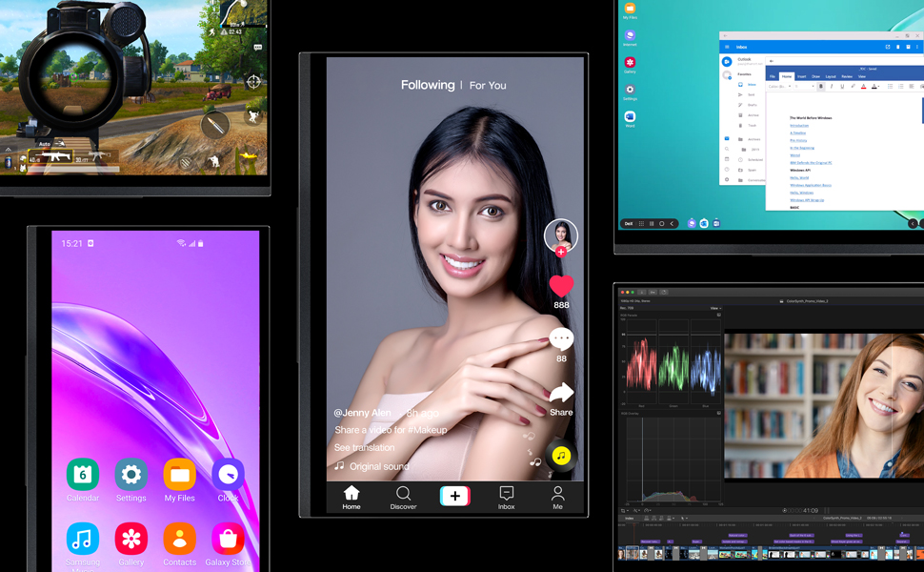This screenshot has width=924, height=572.
Task: Open the Word Insert tab
Action: tap(801, 76)
